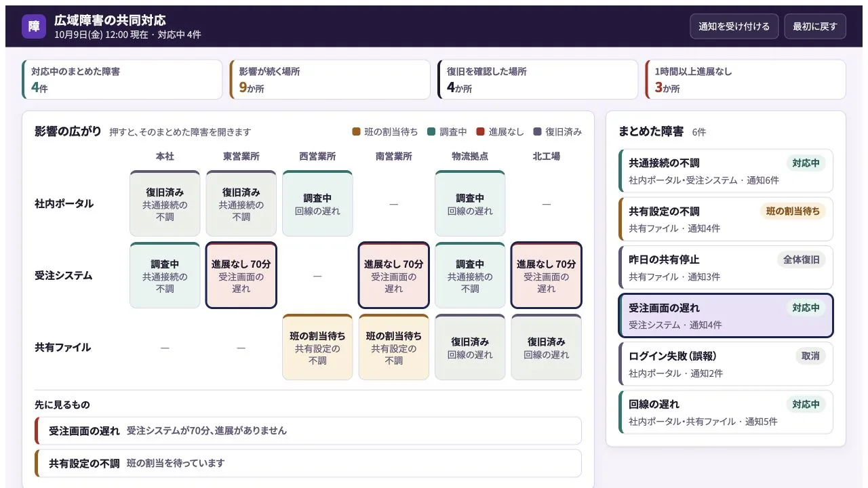The height and width of the screenshot is (488, 868).
Task: Click the 復旧済み legend swatch
Action: 538,132
